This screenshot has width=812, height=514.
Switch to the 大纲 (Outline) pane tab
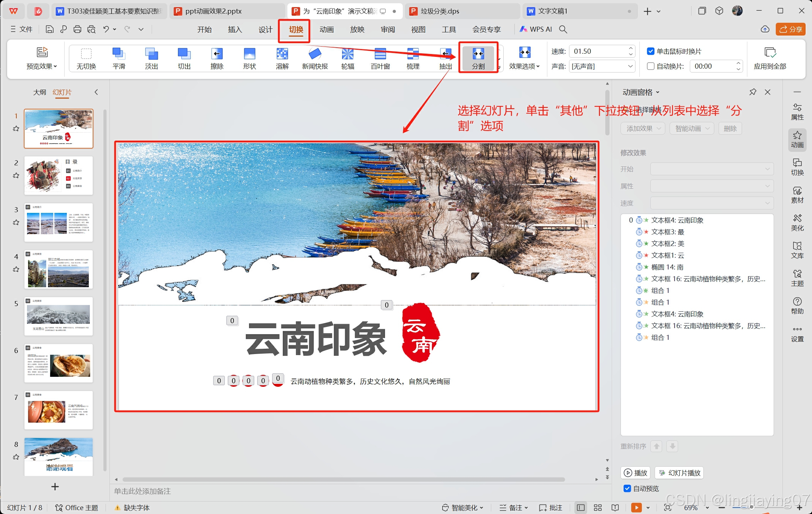tap(39, 92)
